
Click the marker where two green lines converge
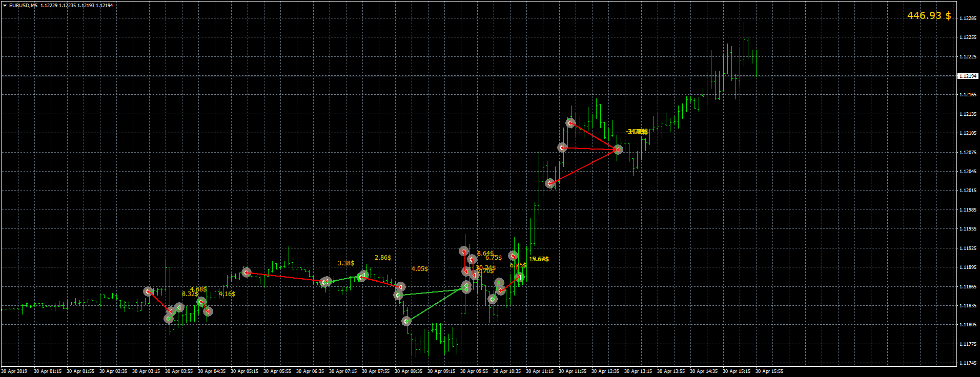[x=466, y=288]
